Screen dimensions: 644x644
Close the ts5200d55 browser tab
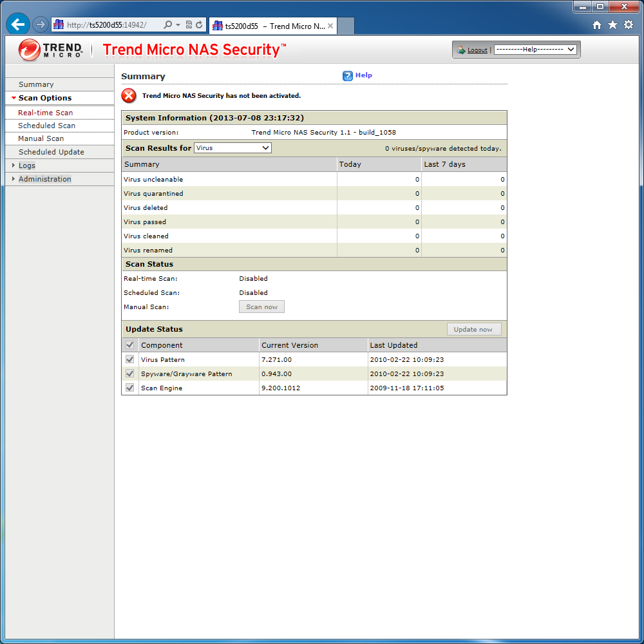coord(330,26)
